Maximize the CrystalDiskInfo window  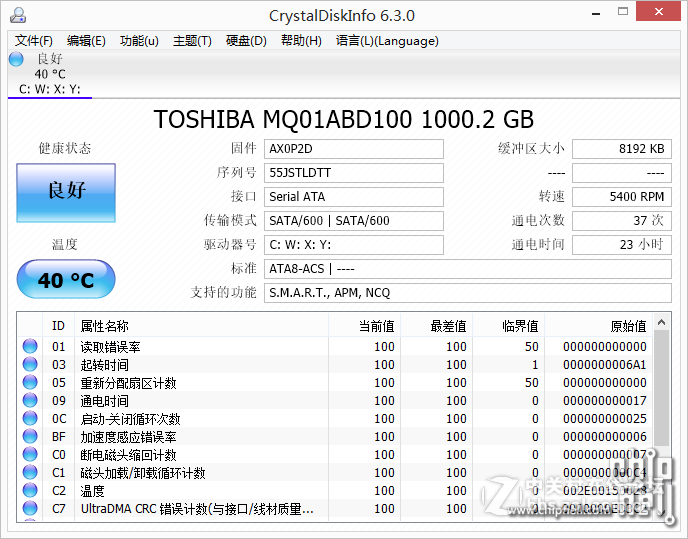click(x=623, y=12)
